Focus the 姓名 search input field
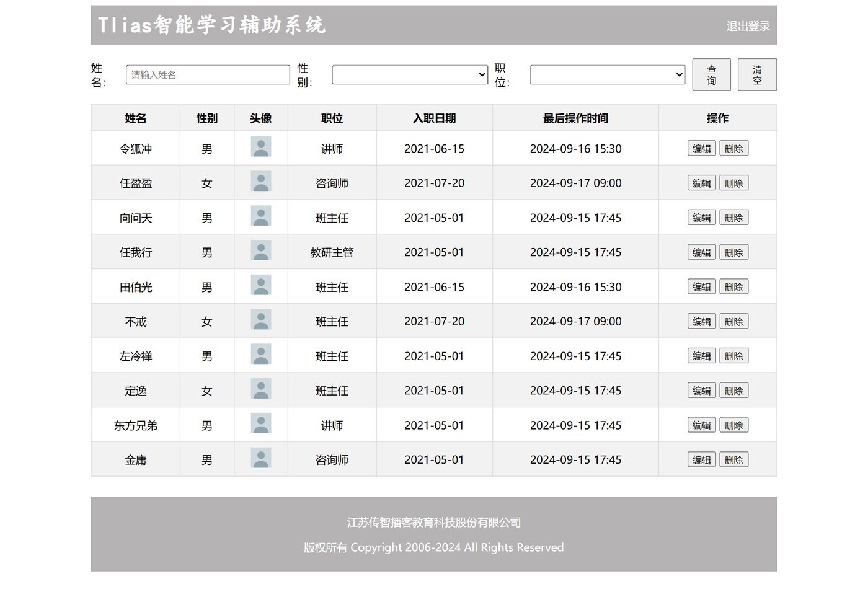The width and height of the screenshot is (868, 610). coord(208,74)
